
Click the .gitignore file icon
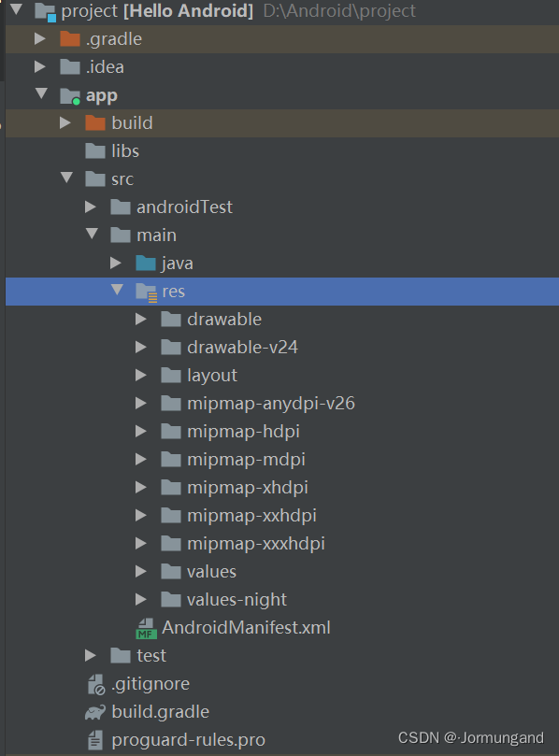point(96,684)
